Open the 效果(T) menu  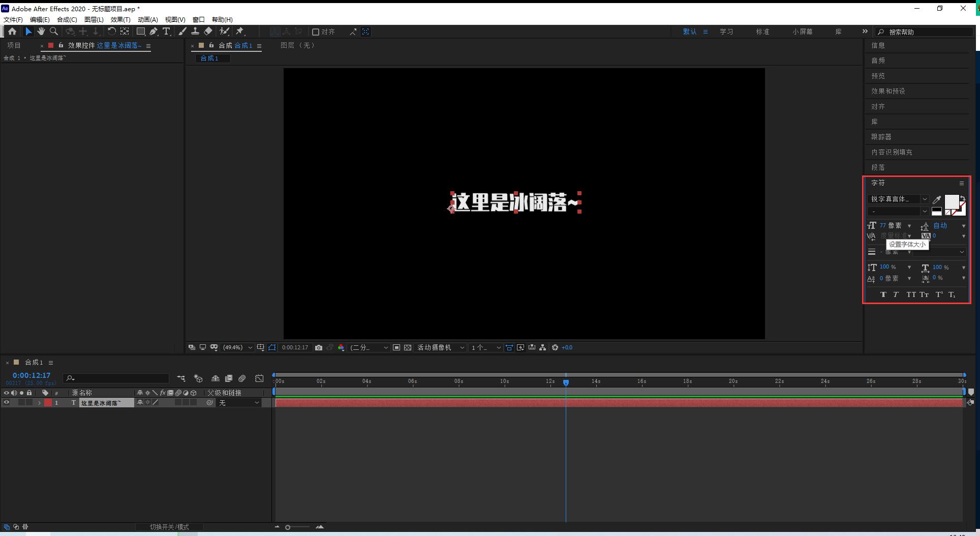[x=120, y=19]
